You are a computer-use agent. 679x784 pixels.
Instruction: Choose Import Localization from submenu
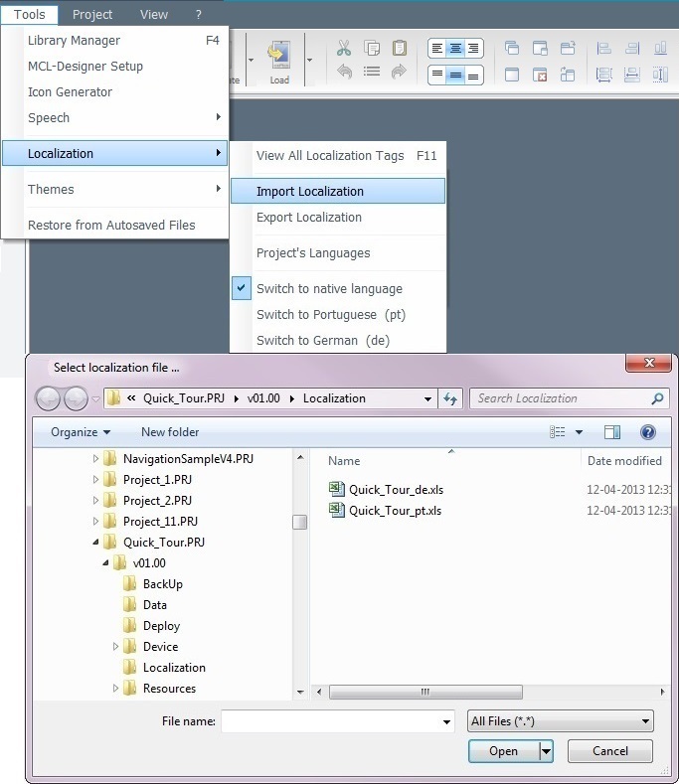click(x=310, y=192)
